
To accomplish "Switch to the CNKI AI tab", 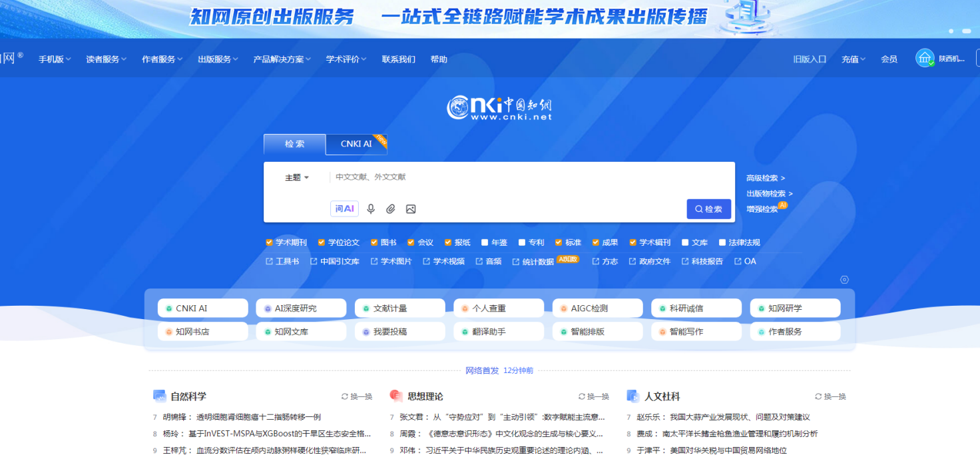I will coord(356,144).
